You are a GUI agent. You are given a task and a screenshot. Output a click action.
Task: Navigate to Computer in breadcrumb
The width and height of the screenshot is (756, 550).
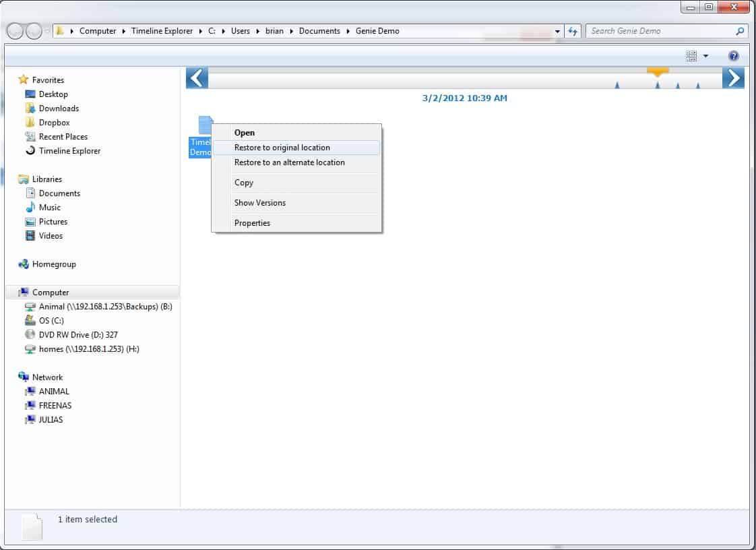click(x=98, y=31)
